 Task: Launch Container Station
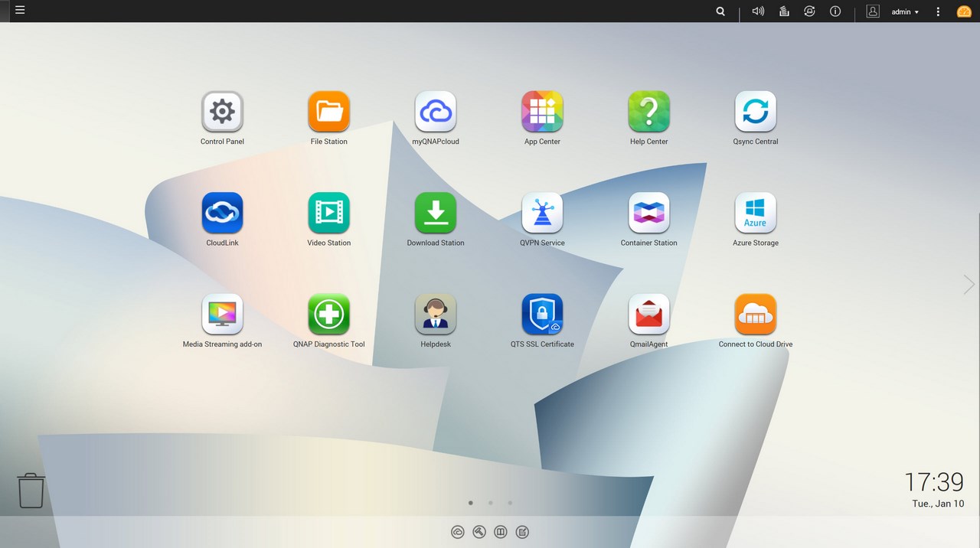coord(649,213)
